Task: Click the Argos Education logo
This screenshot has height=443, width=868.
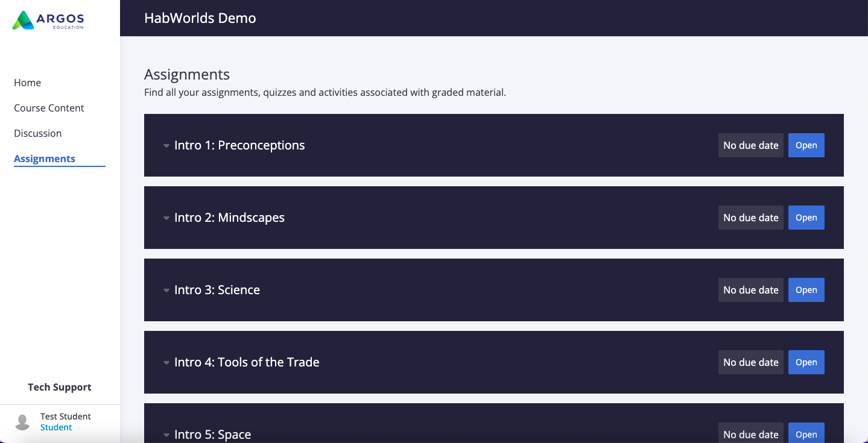Action: pyautogui.click(x=48, y=20)
